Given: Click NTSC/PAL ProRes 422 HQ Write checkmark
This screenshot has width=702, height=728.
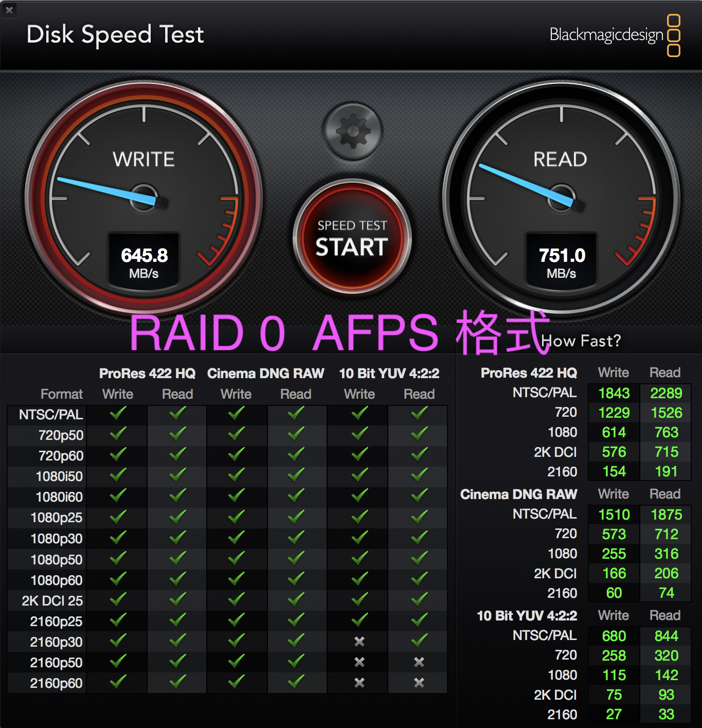Looking at the screenshot, I should (x=118, y=413).
